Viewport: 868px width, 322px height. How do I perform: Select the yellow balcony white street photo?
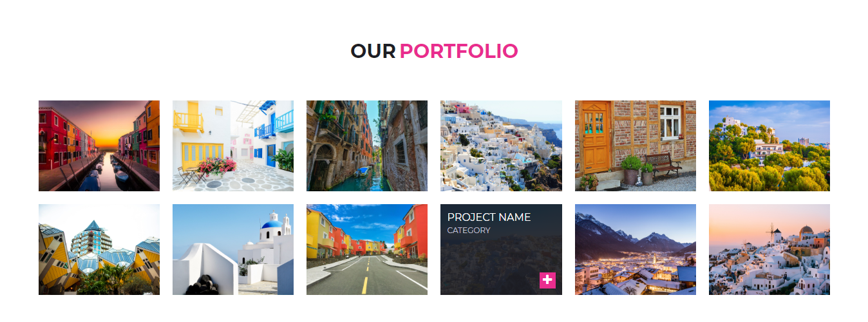coord(233,146)
